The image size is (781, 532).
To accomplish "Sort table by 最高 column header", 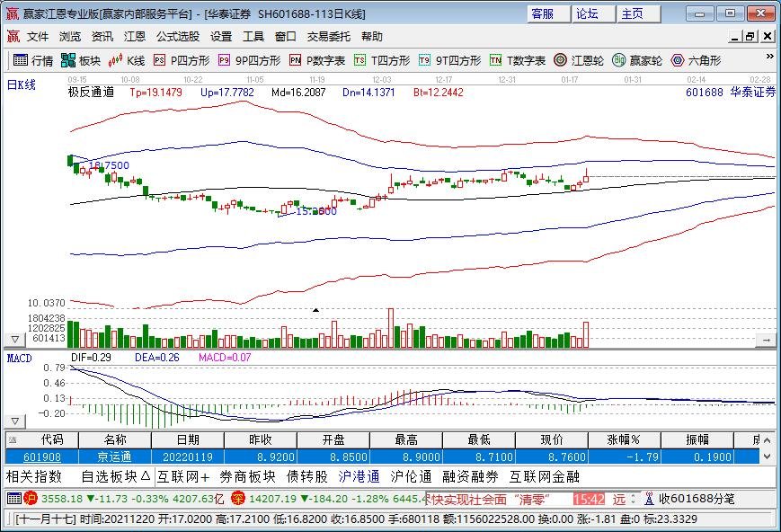I will (x=406, y=439).
